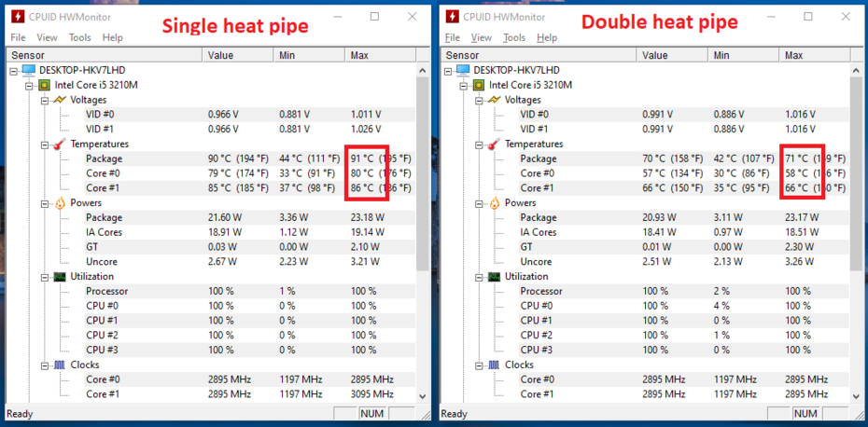
Task: Click the Powers flame icon in left window
Action: (60, 203)
